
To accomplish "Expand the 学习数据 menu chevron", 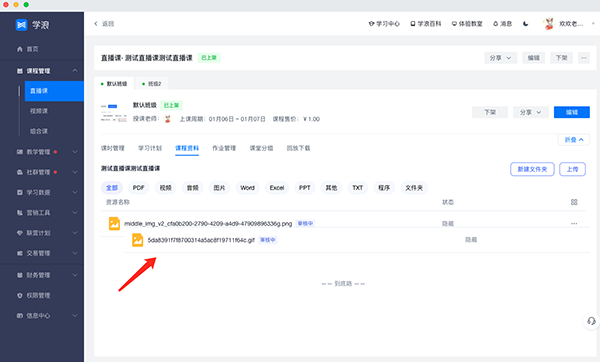I will click(x=75, y=192).
